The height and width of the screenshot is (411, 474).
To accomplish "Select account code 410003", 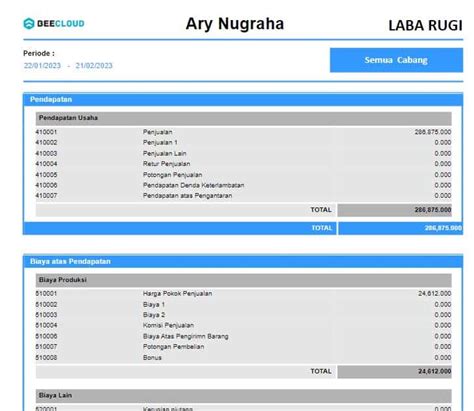I will click(46, 153).
